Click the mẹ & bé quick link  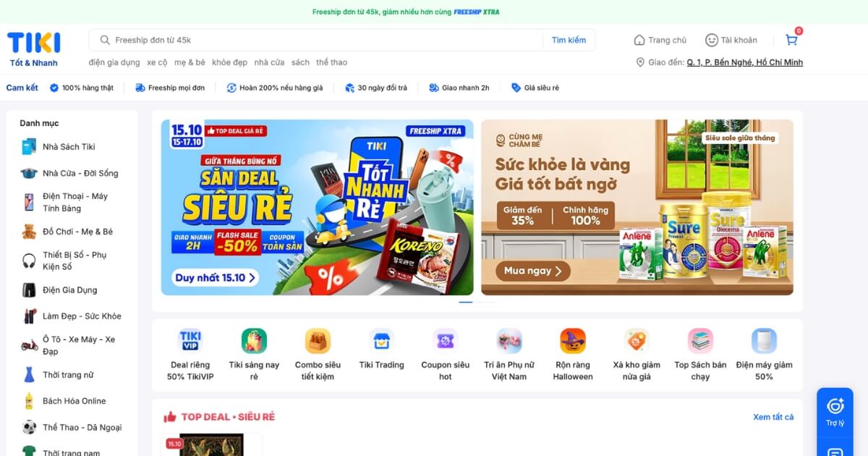[190, 62]
